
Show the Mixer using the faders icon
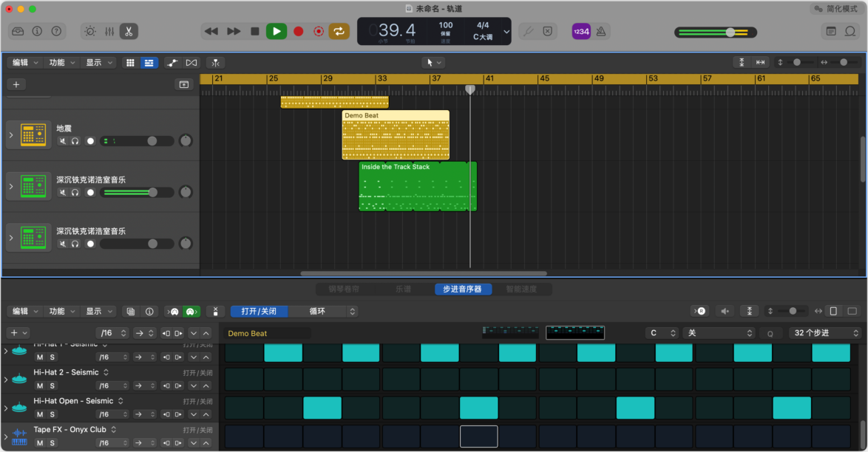[x=109, y=32]
